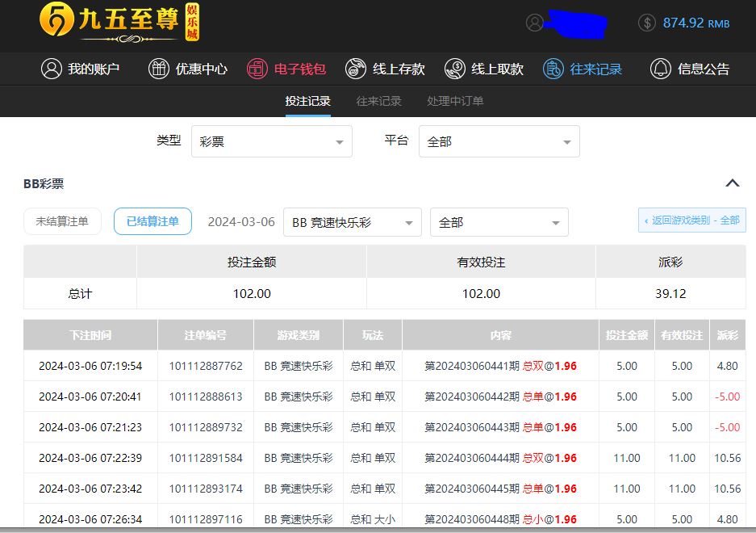
Task: Collapse the BB彩票 section chevron
Action: point(733,183)
